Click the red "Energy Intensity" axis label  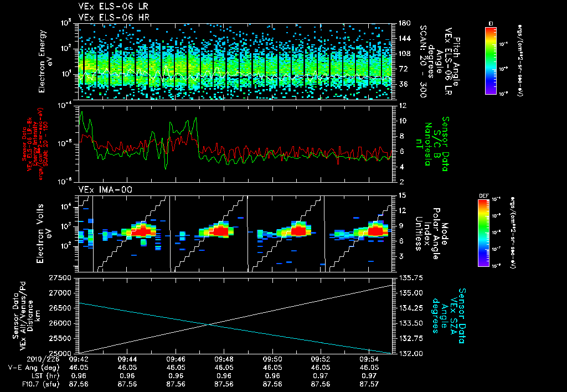click(35, 144)
